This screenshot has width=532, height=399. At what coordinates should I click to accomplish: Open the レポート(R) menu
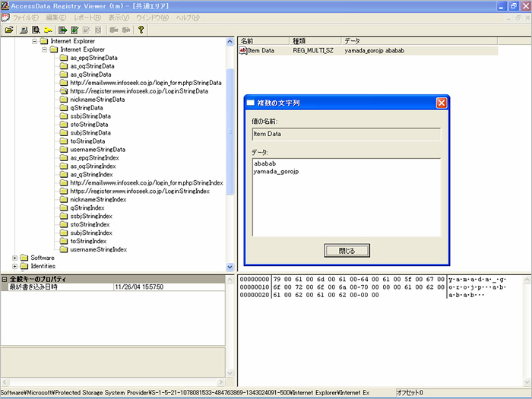click(87, 17)
